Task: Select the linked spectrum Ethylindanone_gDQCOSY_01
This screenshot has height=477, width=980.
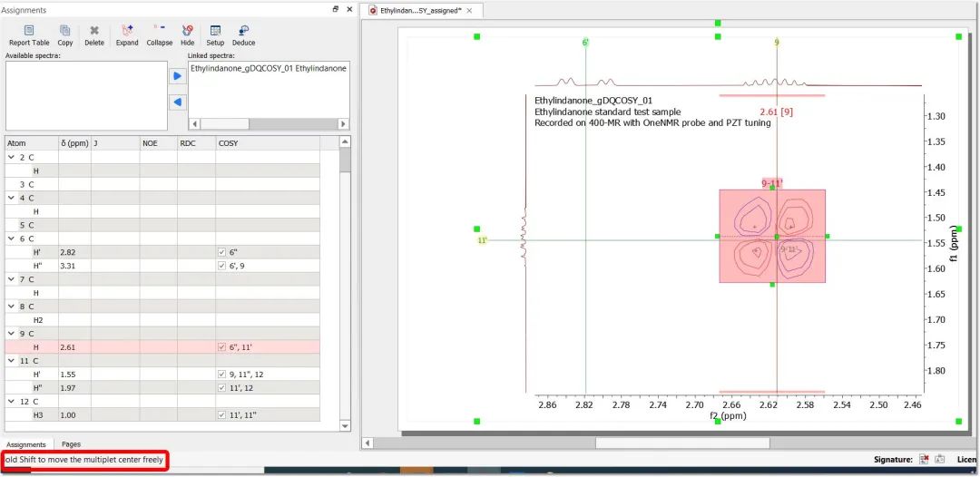Action: point(268,68)
